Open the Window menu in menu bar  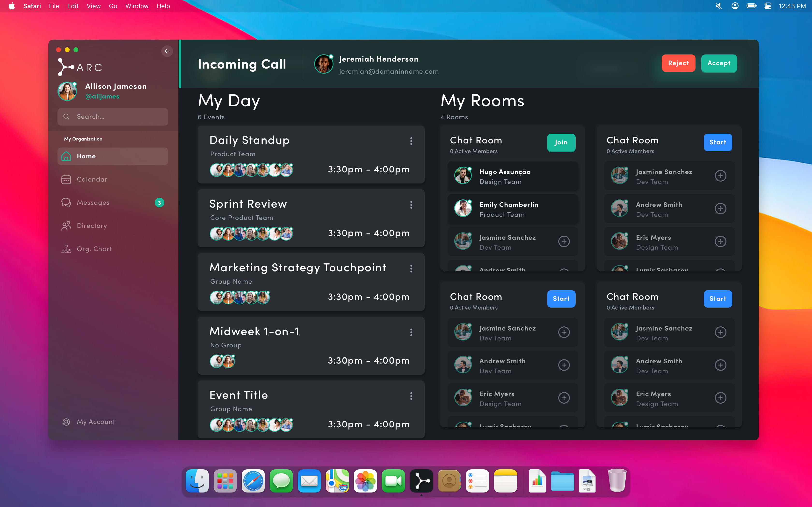(x=137, y=6)
